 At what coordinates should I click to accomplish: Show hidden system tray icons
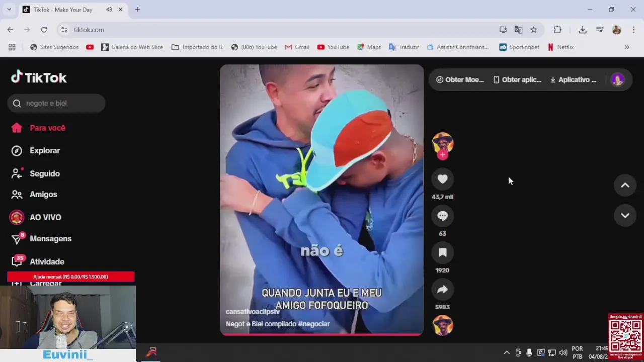(507, 352)
